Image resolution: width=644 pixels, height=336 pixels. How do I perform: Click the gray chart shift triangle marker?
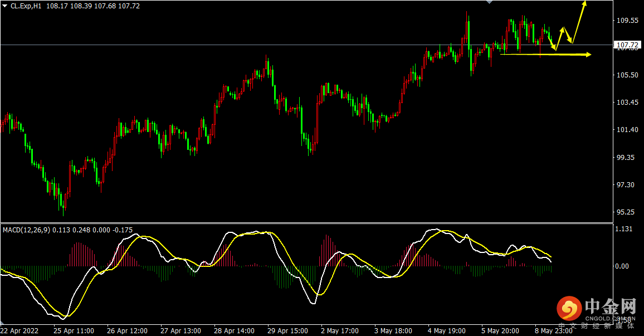click(489, 3)
